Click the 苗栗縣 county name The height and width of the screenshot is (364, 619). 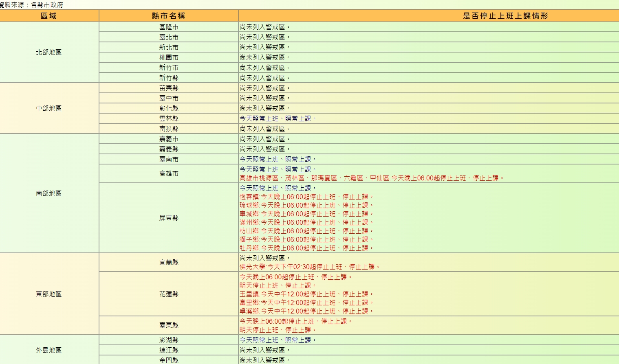169,88
